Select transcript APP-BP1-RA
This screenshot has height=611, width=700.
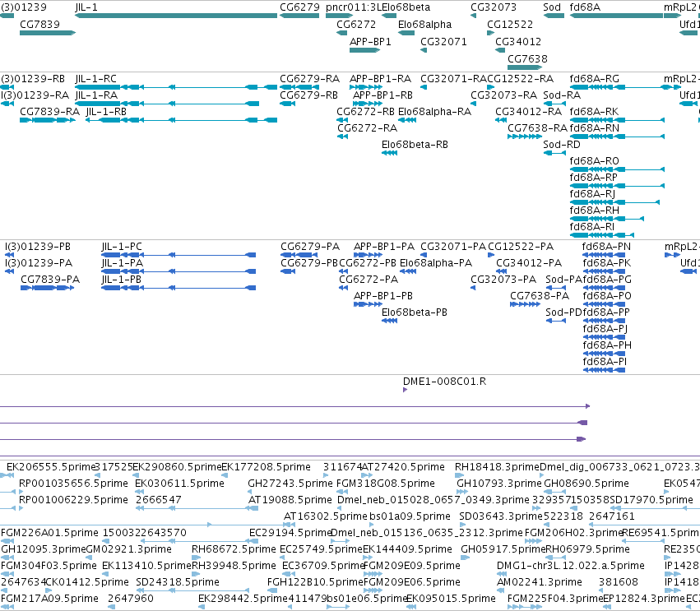click(380, 79)
